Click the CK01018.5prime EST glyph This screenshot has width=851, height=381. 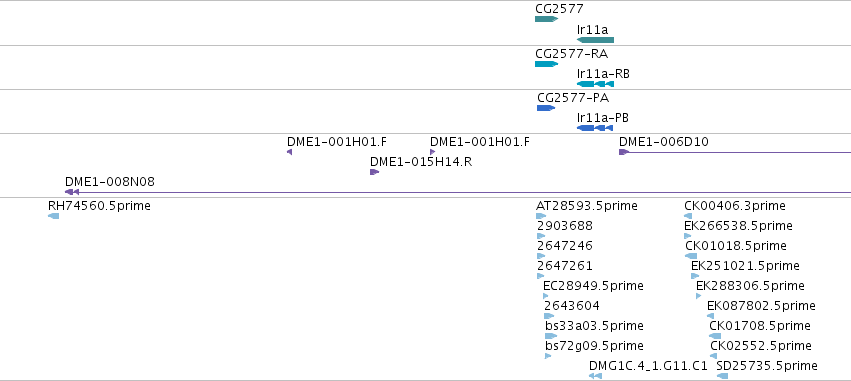691,256
